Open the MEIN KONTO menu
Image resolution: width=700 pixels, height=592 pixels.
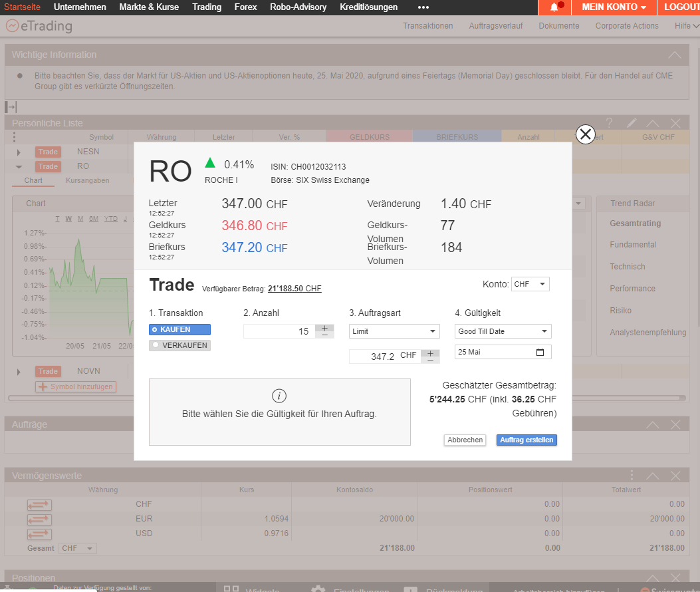pos(614,7)
